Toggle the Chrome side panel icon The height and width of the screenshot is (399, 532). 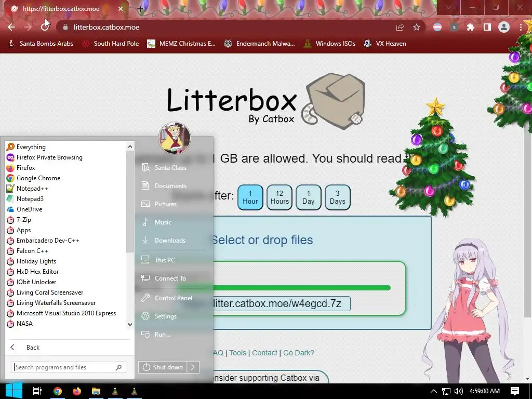tap(487, 27)
